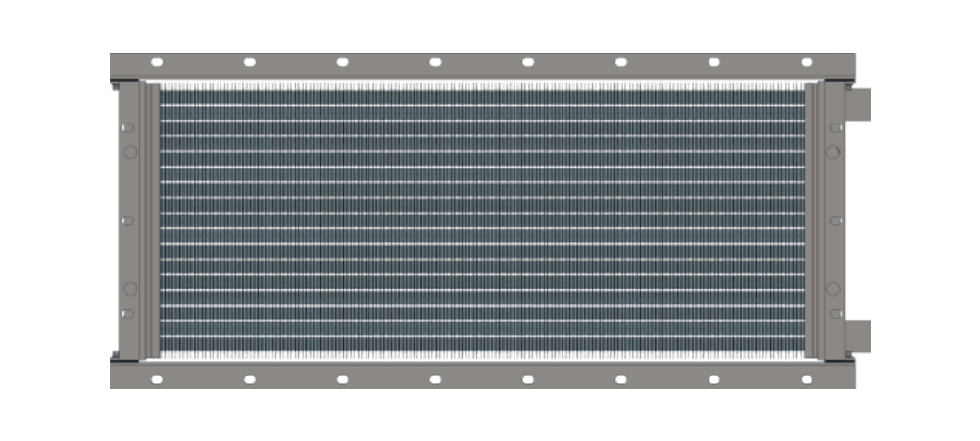Click the lower pipe connector stub on right side

click(858, 336)
